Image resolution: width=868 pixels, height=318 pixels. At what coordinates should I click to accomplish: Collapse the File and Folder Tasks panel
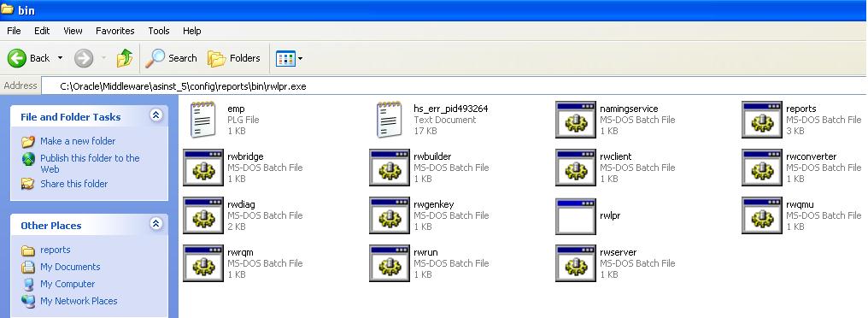point(156,115)
